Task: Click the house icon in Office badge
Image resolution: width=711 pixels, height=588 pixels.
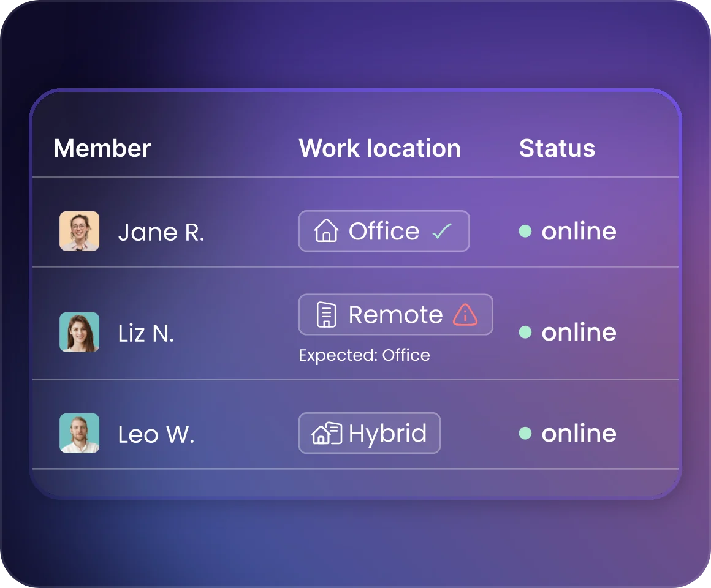Action: (x=326, y=230)
